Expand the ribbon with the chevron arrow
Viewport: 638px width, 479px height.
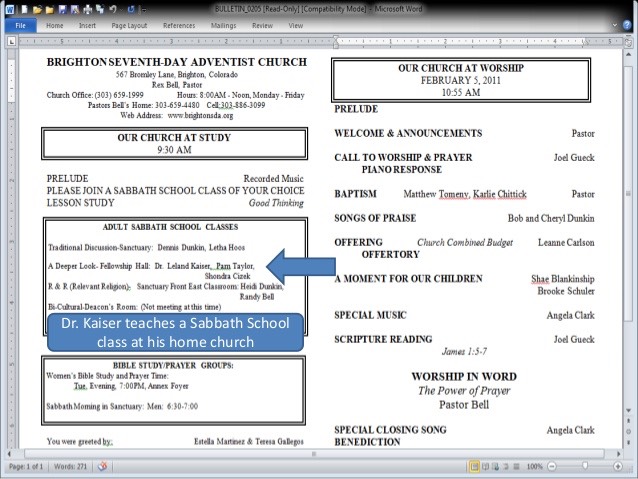(614, 25)
